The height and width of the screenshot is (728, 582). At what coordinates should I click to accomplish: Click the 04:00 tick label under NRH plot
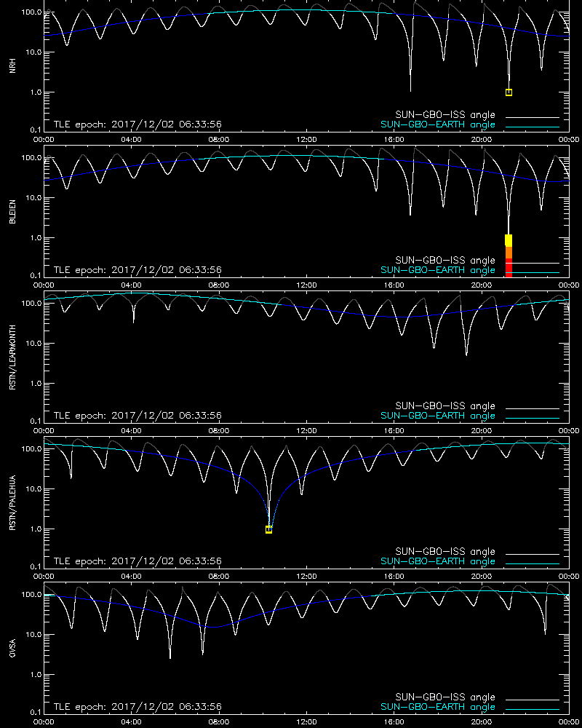coord(132,140)
